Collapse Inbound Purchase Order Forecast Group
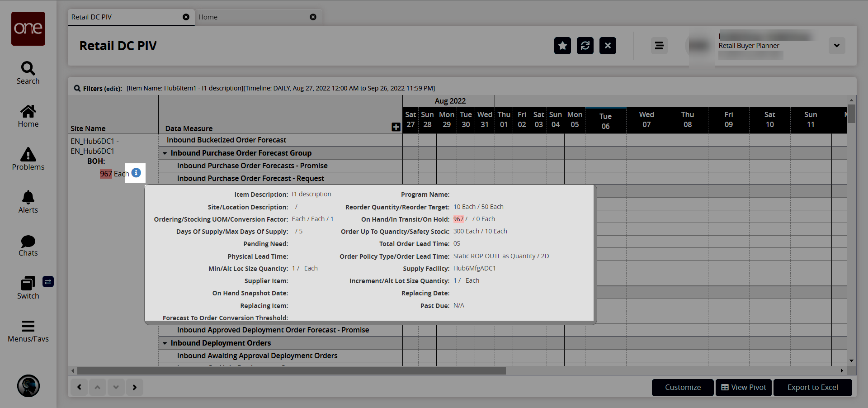The height and width of the screenshot is (408, 868). click(165, 153)
